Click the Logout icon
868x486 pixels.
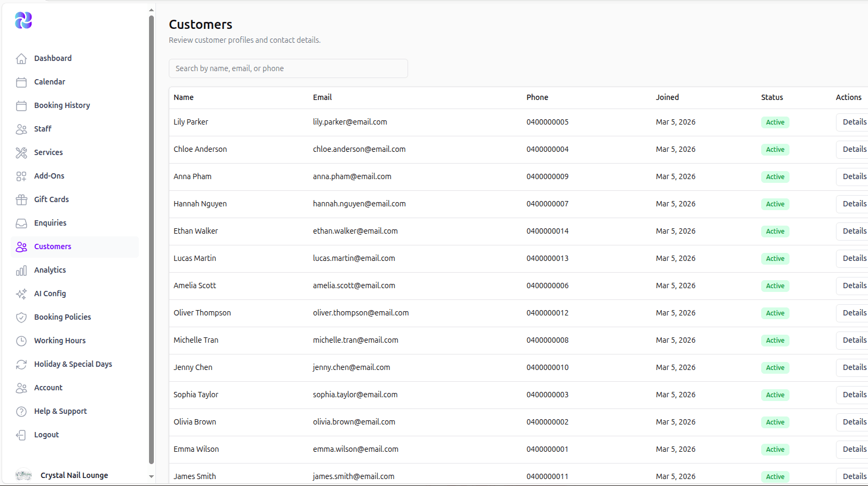coord(21,435)
